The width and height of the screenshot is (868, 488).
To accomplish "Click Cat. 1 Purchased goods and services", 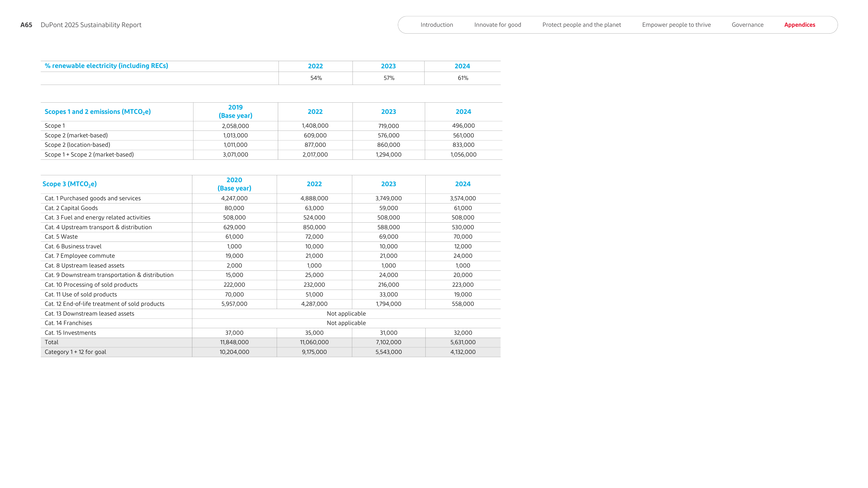I will pyautogui.click(x=93, y=198).
